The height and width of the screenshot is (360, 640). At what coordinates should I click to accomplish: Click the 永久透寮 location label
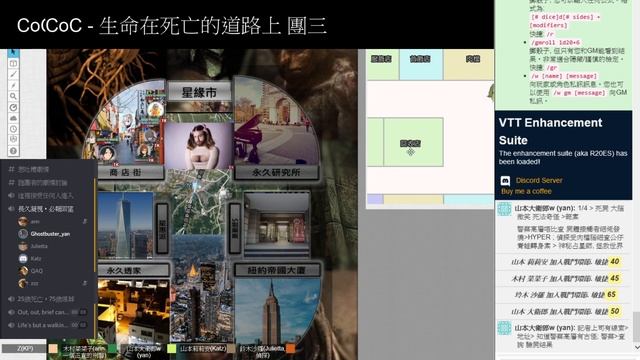pyautogui.click(x=133, y=270)
